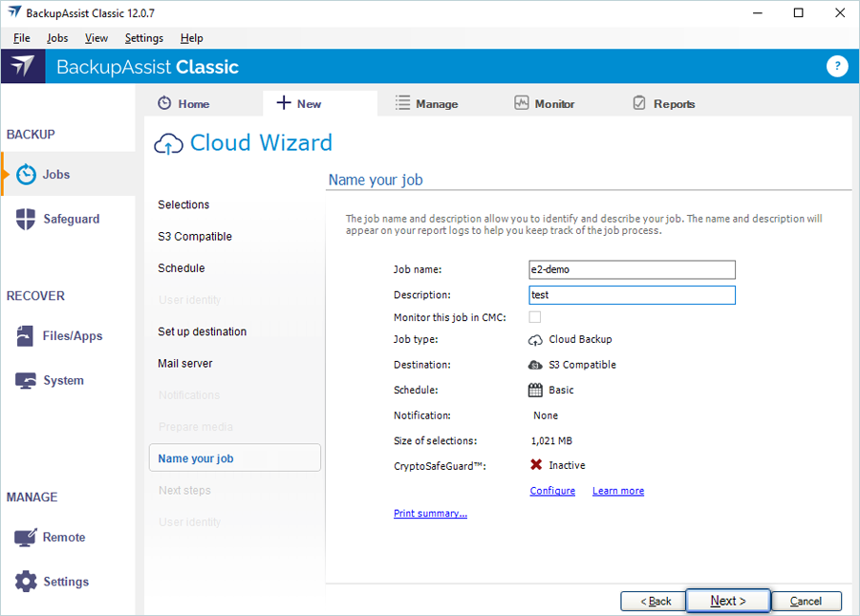860x616 pixels.
Task: Select the Name your job step
Action: [x=235, y=457]
